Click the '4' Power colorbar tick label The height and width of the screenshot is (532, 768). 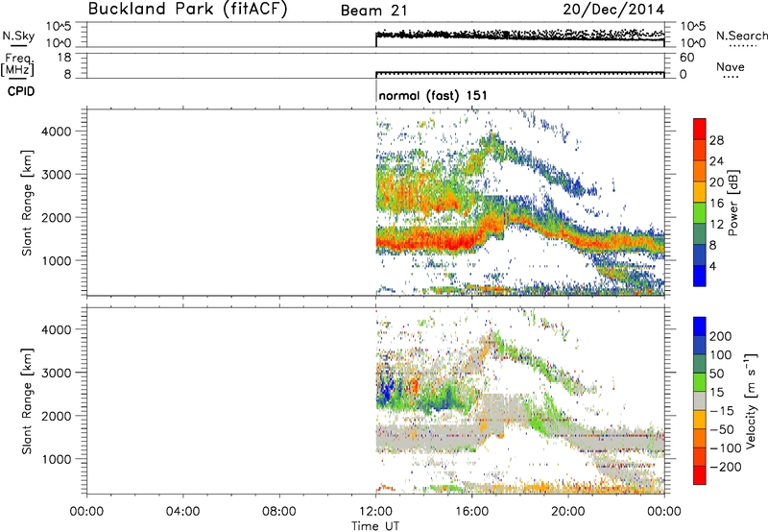712,266
